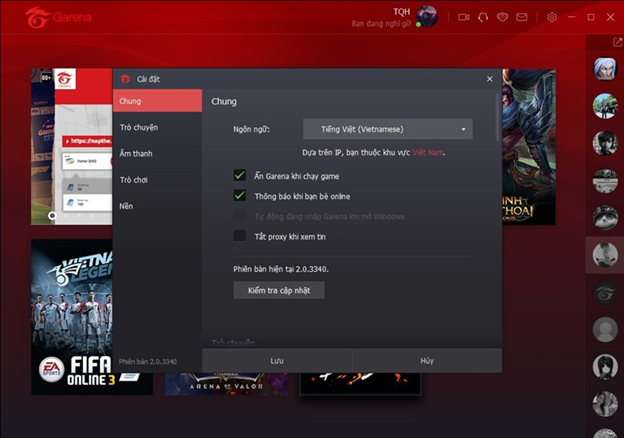624x438 pixels.
Task: Click the headset support icon
Action: [483, 17]
